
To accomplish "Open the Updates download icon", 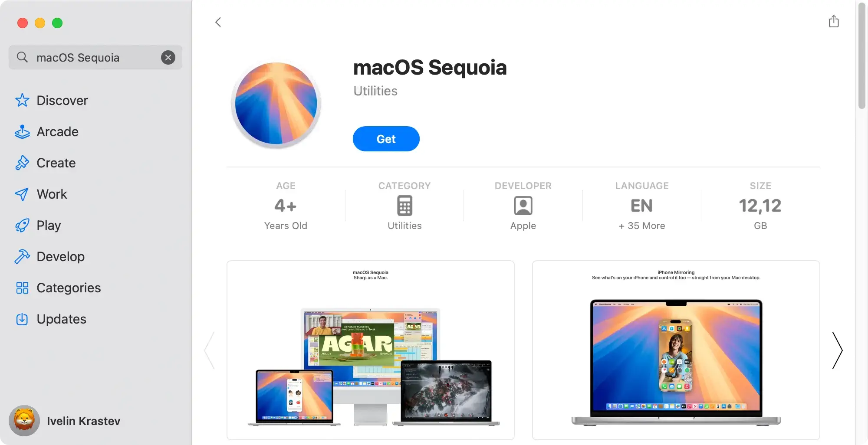I will click(22, 319).
